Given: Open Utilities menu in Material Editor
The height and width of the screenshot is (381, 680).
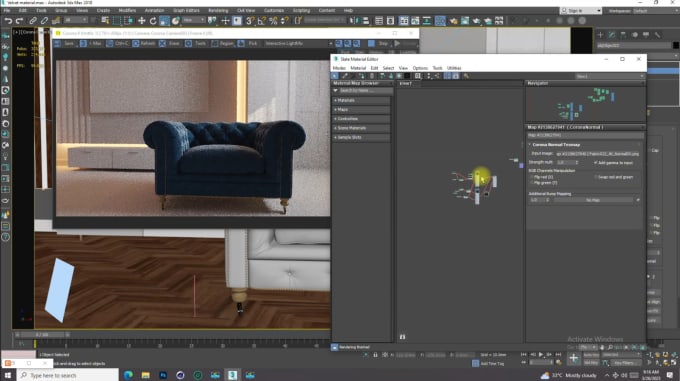Looking at the screenshot, I should 454,68.
